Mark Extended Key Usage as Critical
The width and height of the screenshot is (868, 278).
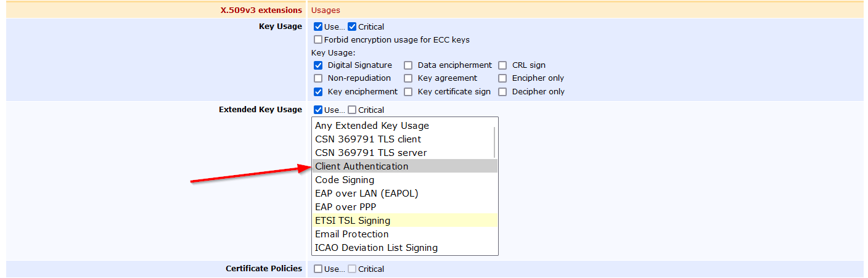pos(352,110)
